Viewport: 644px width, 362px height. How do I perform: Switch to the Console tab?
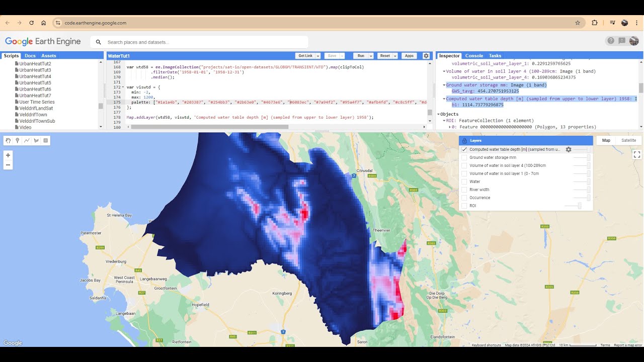474,56
